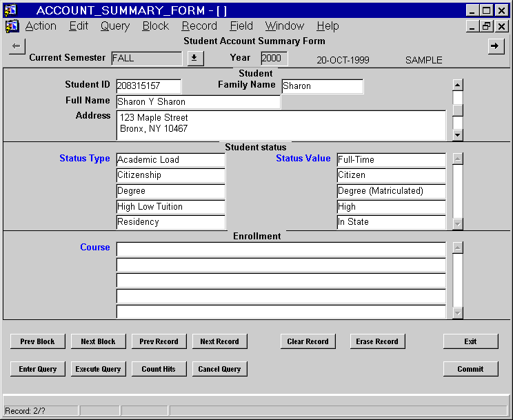
Task: Click the Citizen status value field
Action: (391, 175)
